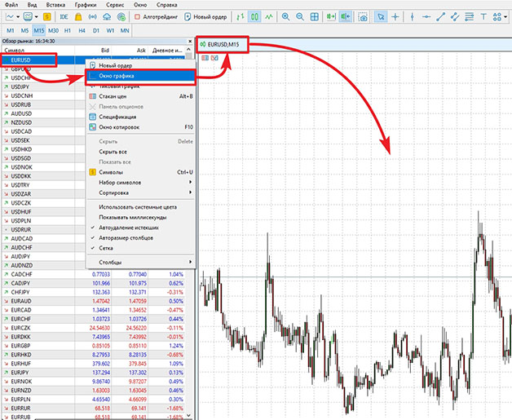The width and height of the screenshot is (512, 420).
Task: Click the Новый ордер toolbar button
Action: point(204,16)
